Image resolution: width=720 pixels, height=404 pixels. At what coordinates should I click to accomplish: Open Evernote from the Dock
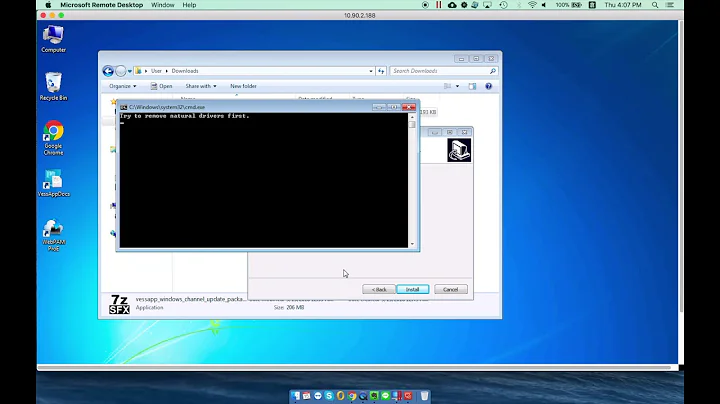(374, 396)
